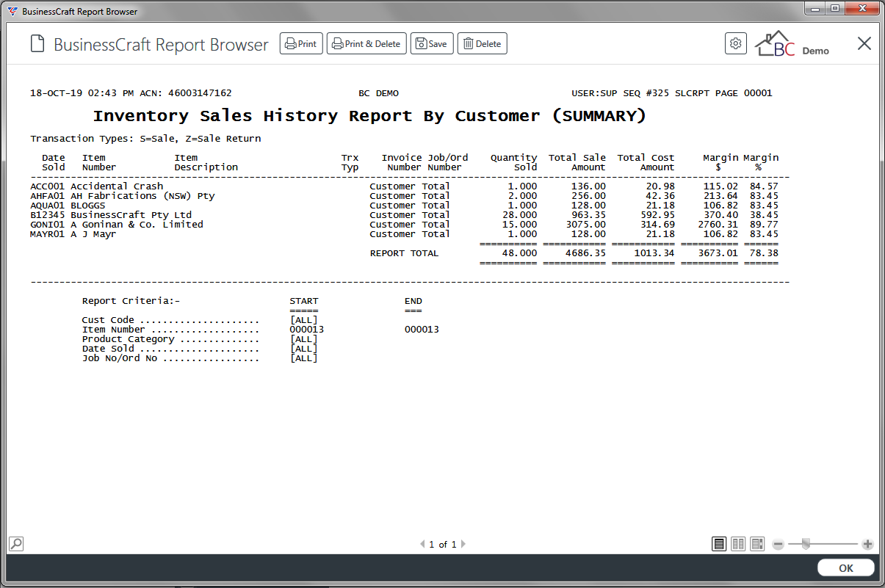This screenshot has width=885, height=588.
Task: Click customer row ACC001 Accidental Crash
Action: coord(404,186)
